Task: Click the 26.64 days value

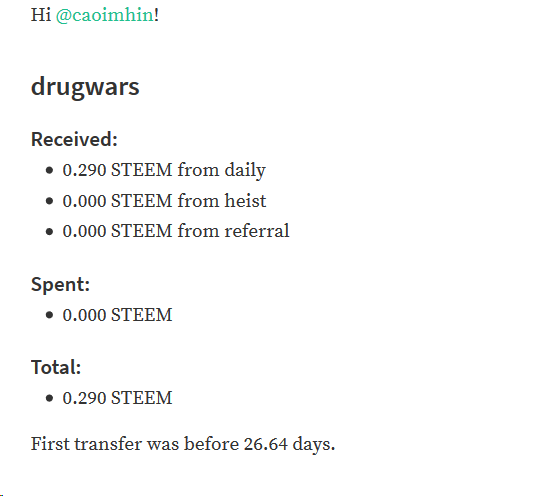Action: [289, 444]
